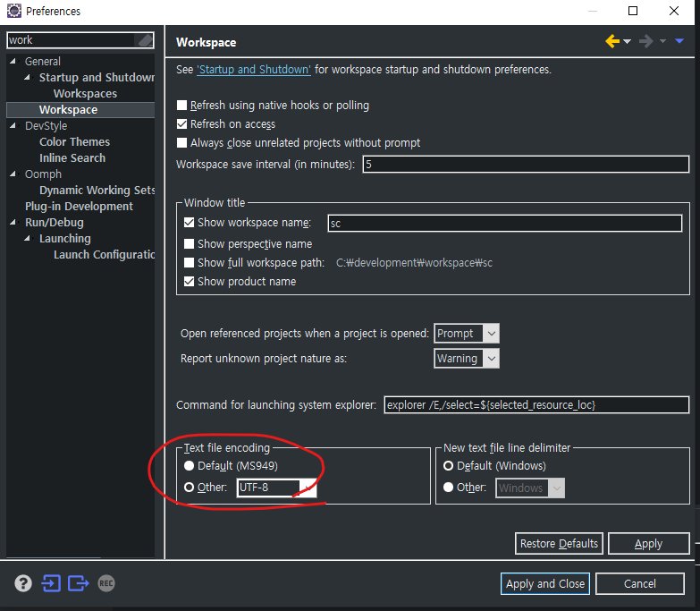700x611 pixels.
Task: Select Launching in the preferences tree
Action: tap(65, 238)
